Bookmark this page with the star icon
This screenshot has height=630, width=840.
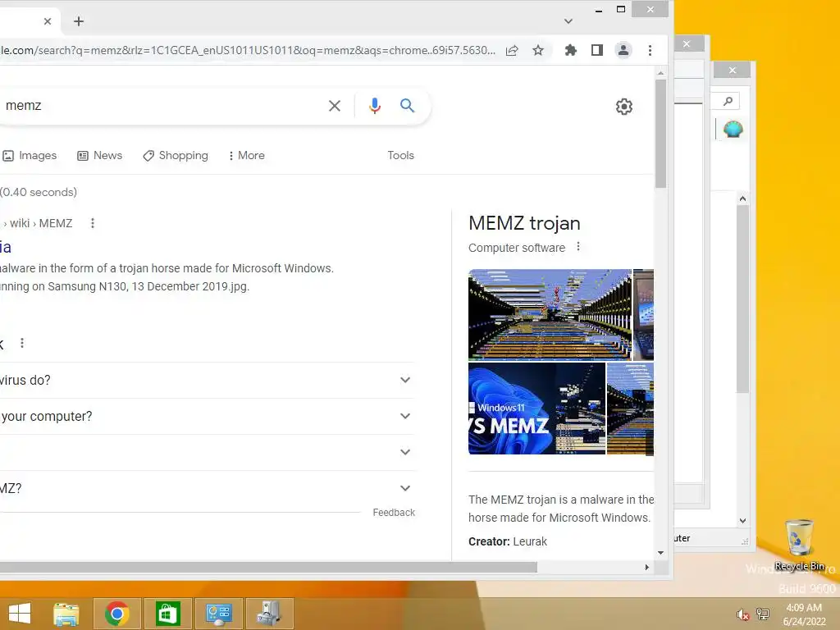[538, 50]
